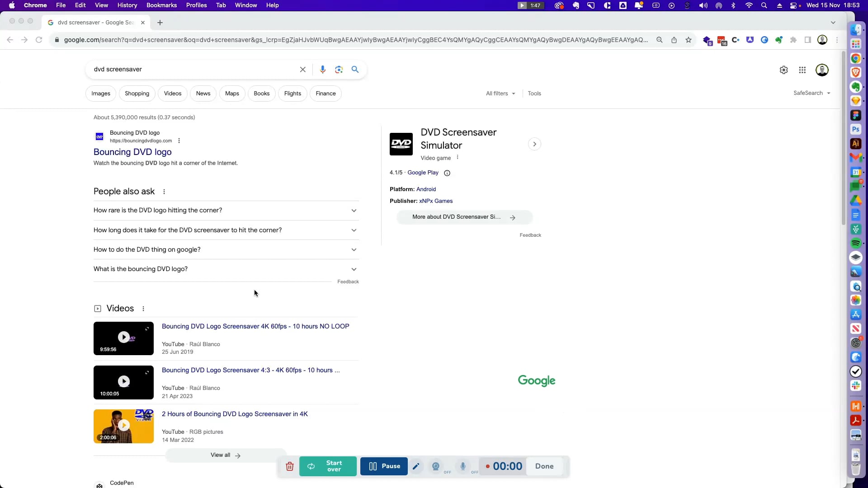Open Google apps grid icon
868x488 pixels.
click(802, 70)
